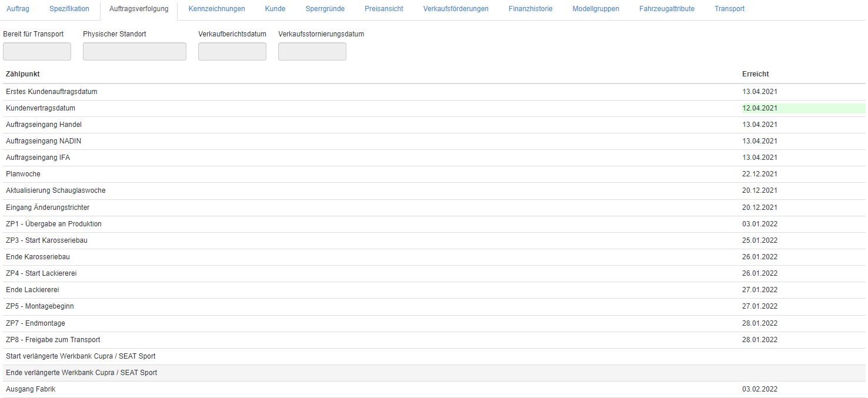
Task: Open the Verkaufsförderungen tab
Action: 456,9
